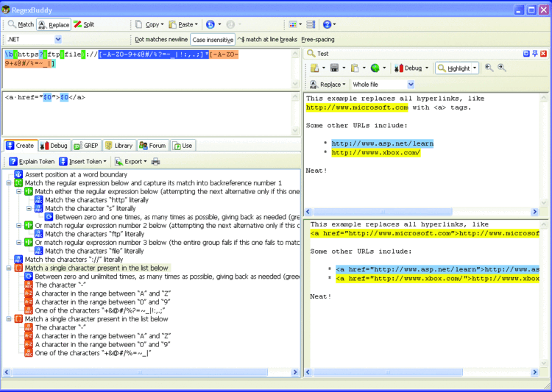This screenshot has width=552, height=392.
Task: Close the Test panel with red X
Action: (x=544, y=54)
